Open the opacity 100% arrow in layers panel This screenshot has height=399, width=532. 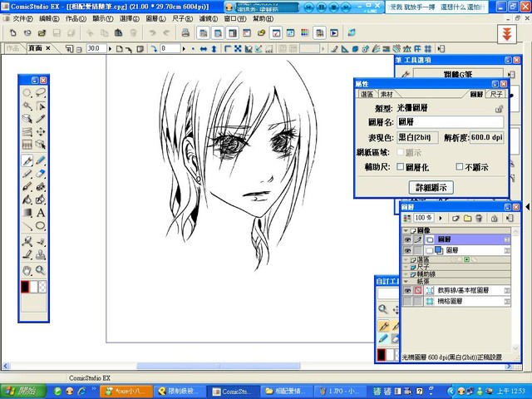(x=441, y=218)
